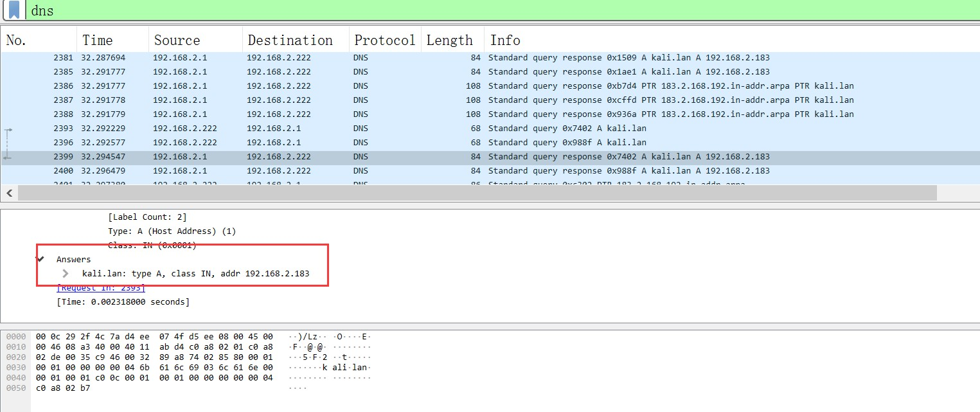Viewport: 980px width, 412px height.
Task: Click the packet list horizontal scrollbar thumb
Action: tap(477, 193)
